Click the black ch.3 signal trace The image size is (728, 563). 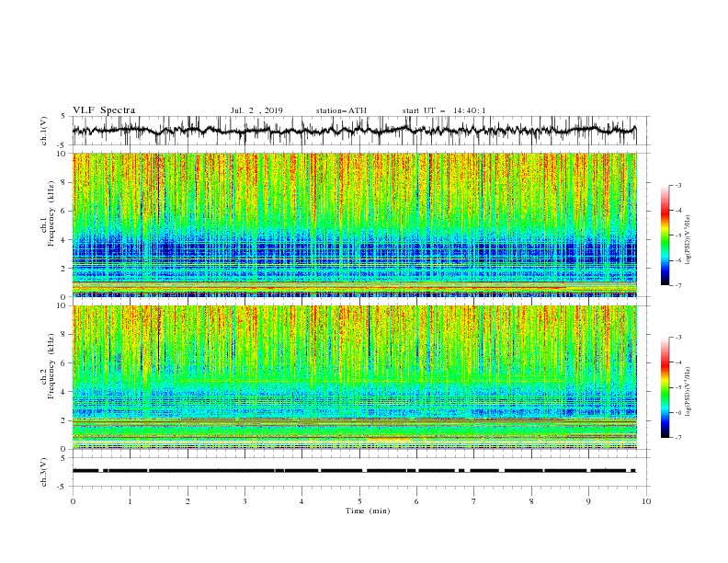coord(354,471)
